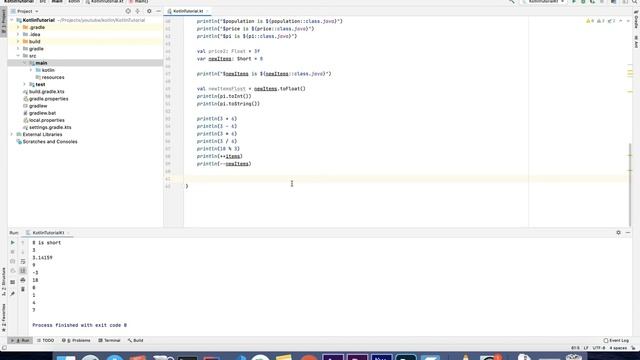Expand all nodes in Project panel
This screenshot has height=360, width=640.
(138, 11)
